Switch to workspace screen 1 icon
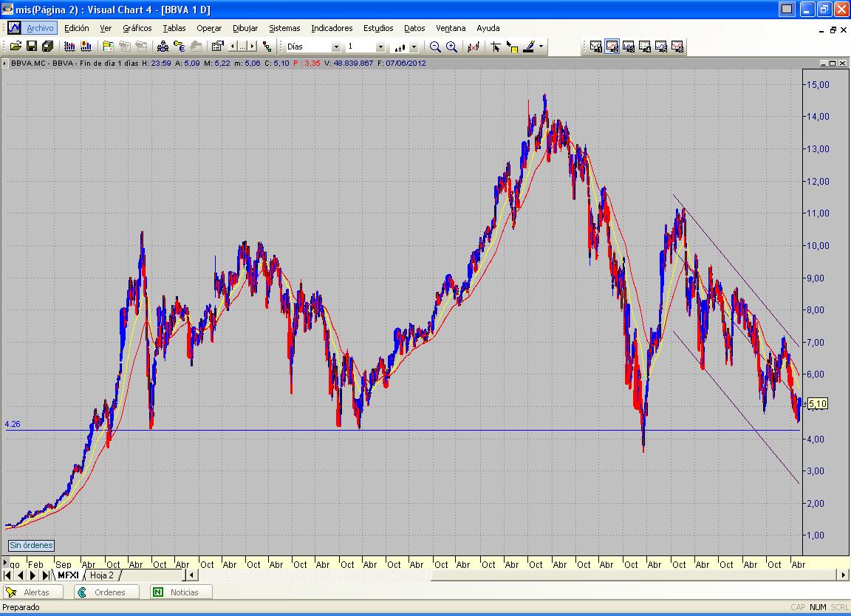 [595, 47]
